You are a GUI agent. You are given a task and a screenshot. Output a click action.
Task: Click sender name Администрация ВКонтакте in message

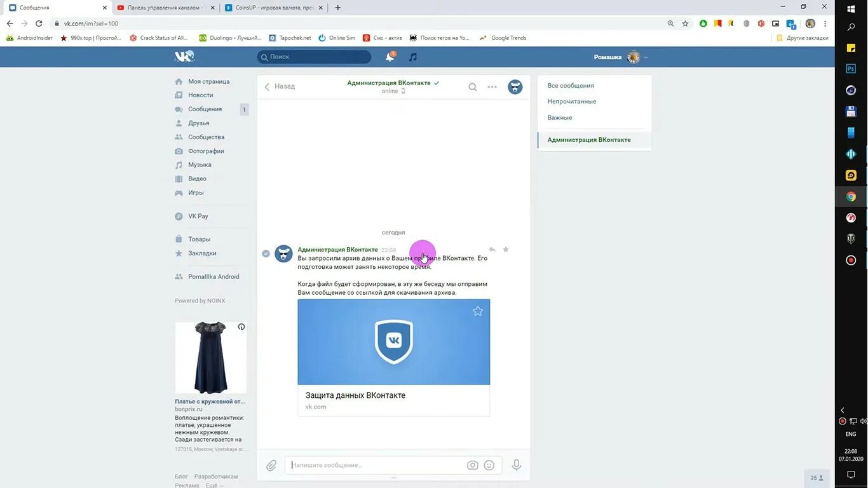tap(337, 250)
